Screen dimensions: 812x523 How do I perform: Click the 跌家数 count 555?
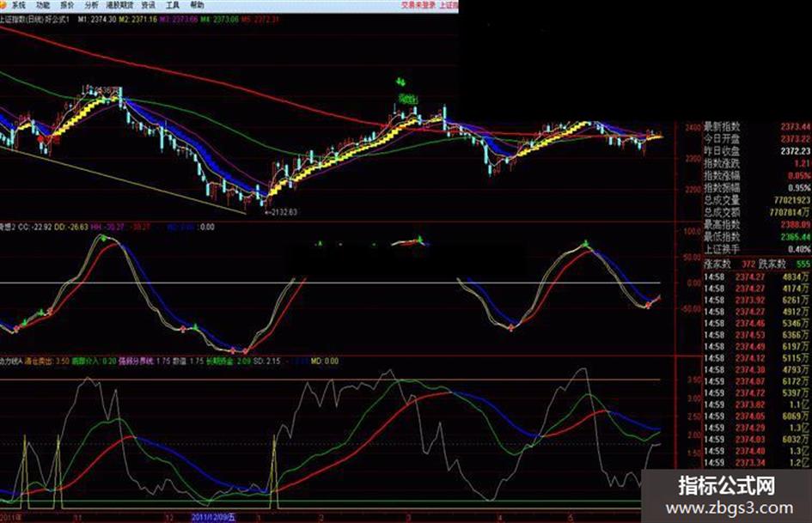point(803,265)
